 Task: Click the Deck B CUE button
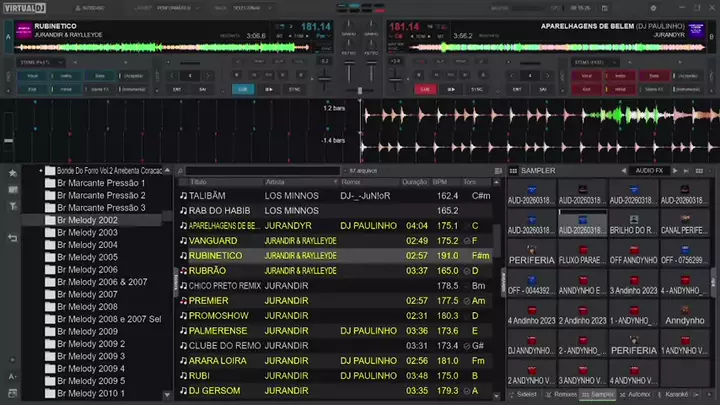point(425,89)
